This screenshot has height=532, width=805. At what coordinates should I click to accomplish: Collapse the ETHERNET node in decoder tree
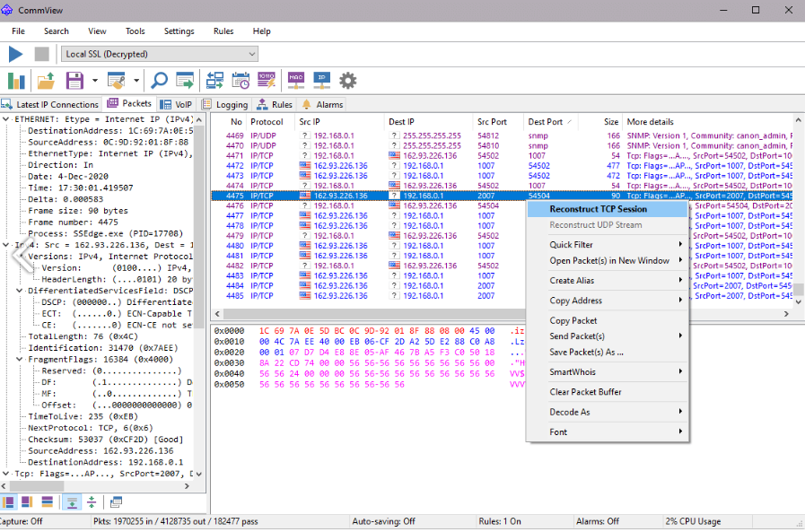pyautogui.click(x=7, y=118)
